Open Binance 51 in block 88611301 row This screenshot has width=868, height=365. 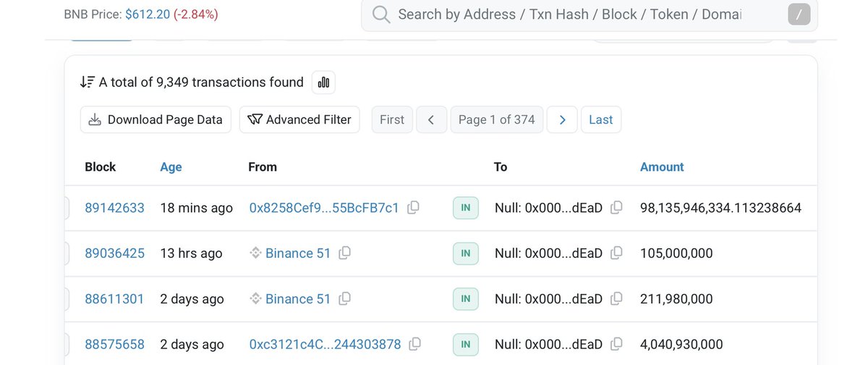(298, 298)
